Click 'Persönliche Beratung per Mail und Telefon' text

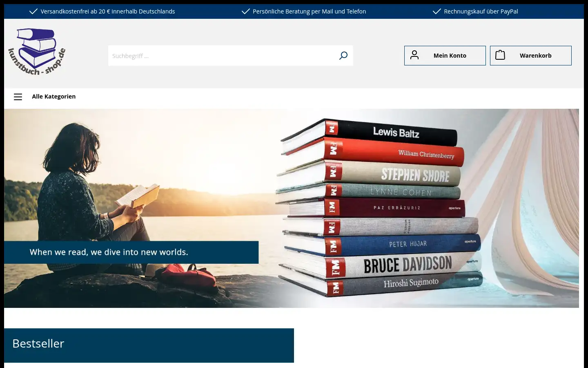[310, 11]
